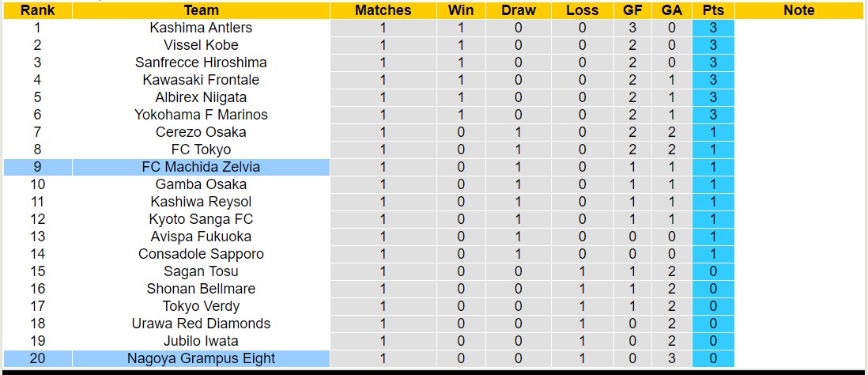The width and height of the screenshot is (868, 375).
Task: Click the GF column header
Action: (632, 10)
